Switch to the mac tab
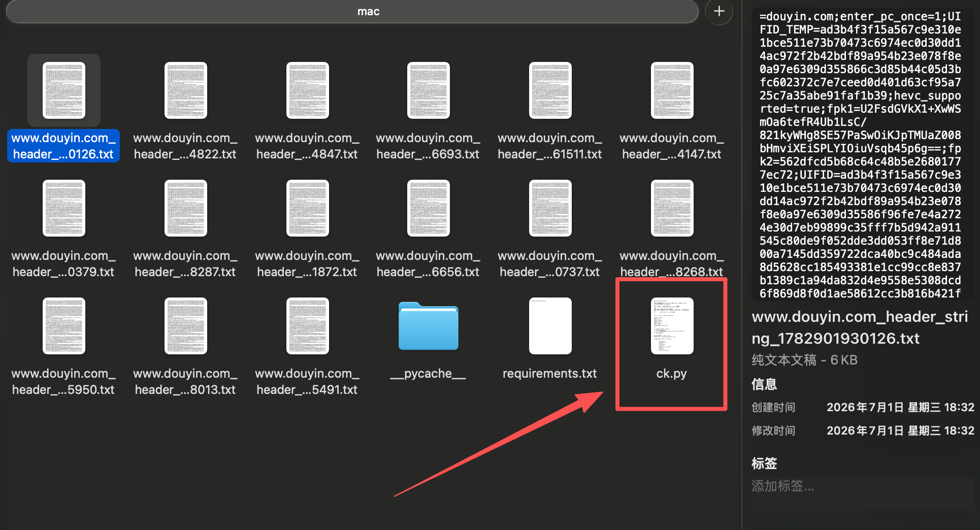 (352, 11)
